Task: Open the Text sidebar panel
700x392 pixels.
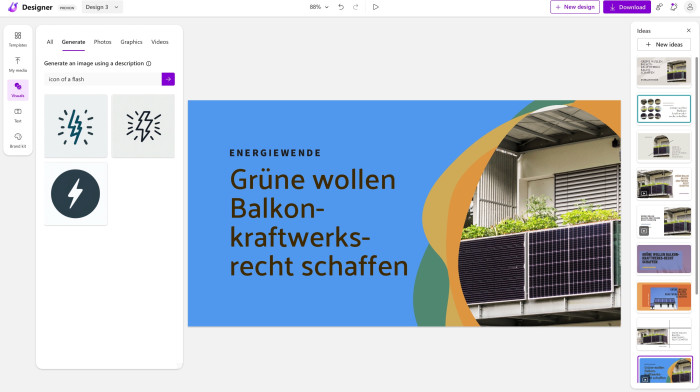Action: point(18,115)
